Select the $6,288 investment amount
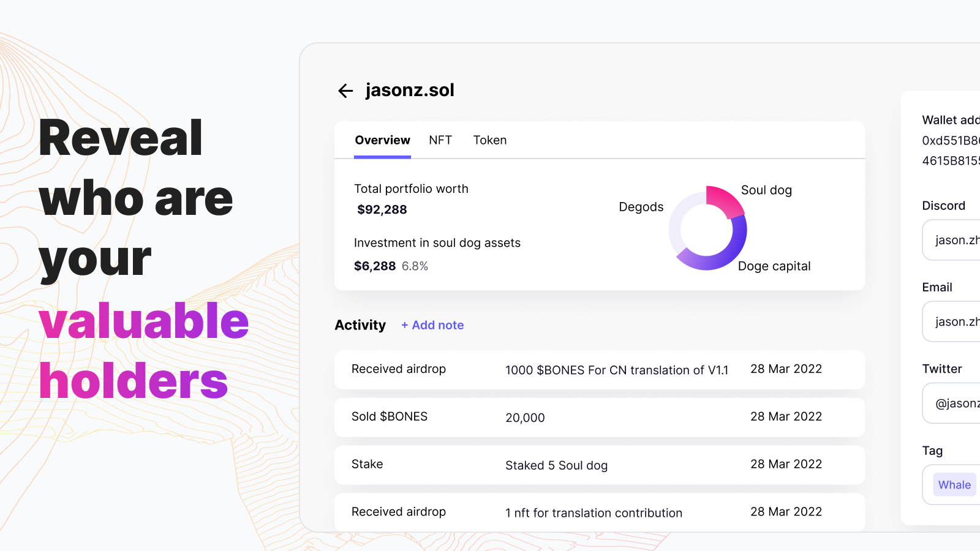The image size is (980, 551). click(x=375, y=266)
